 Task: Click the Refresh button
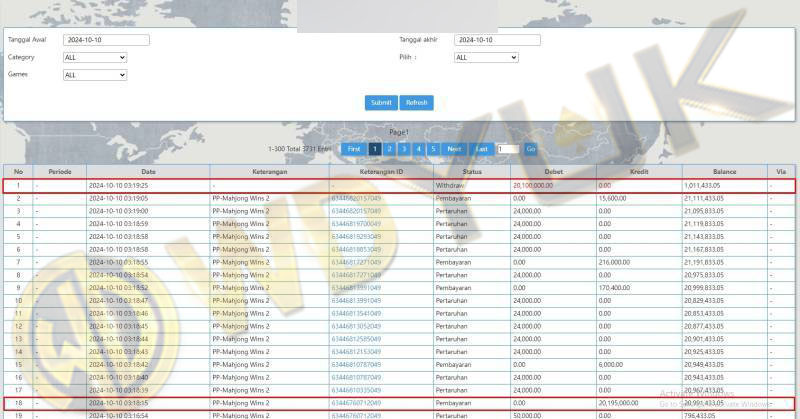(x=416, y=103)
